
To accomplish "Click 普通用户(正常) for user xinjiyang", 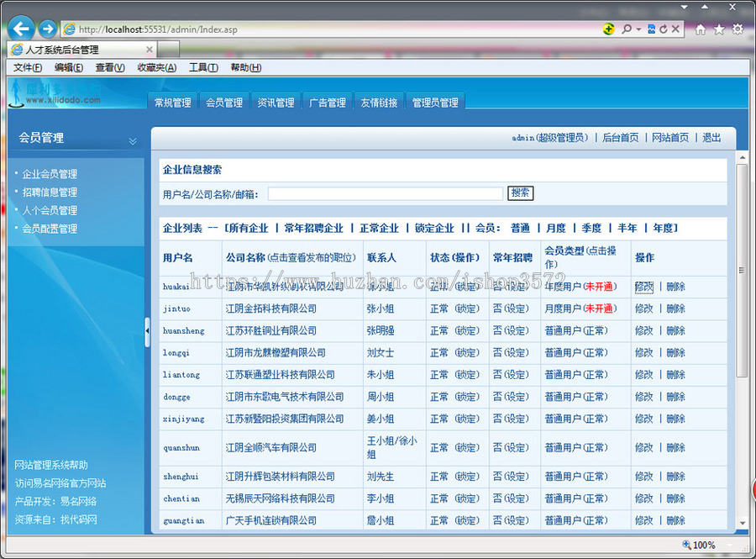I will click(x=576, y=419).
